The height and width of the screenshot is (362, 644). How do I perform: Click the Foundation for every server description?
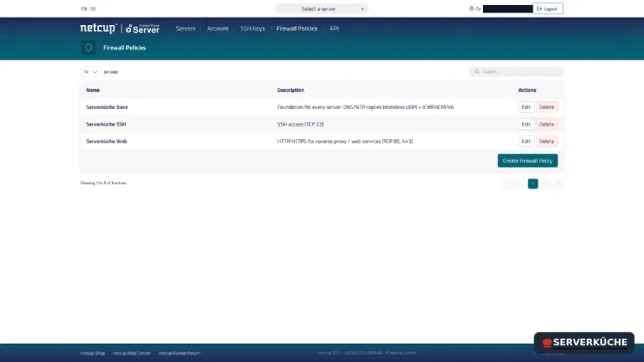365,107
